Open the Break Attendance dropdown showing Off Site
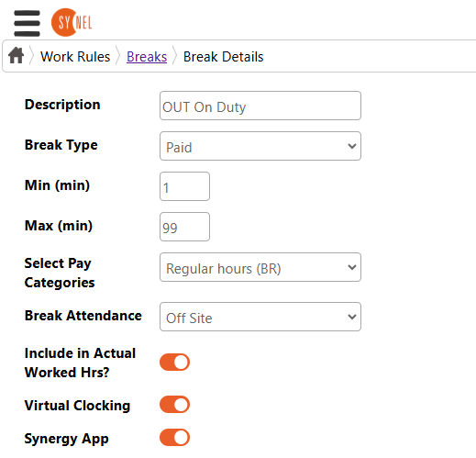Screen dimensions: 476x458 tap(260, 317)
